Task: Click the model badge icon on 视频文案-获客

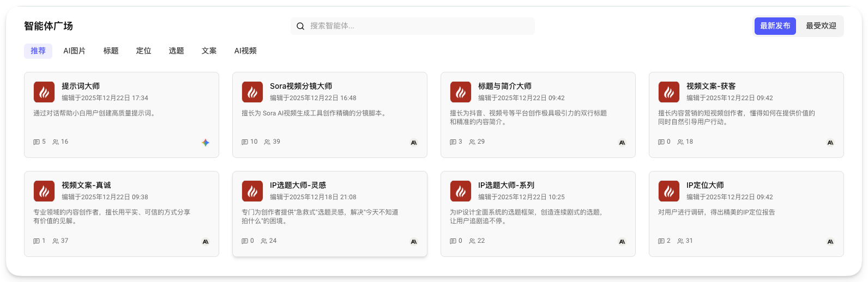Action: pyautogui.click(x=830, y=143)
